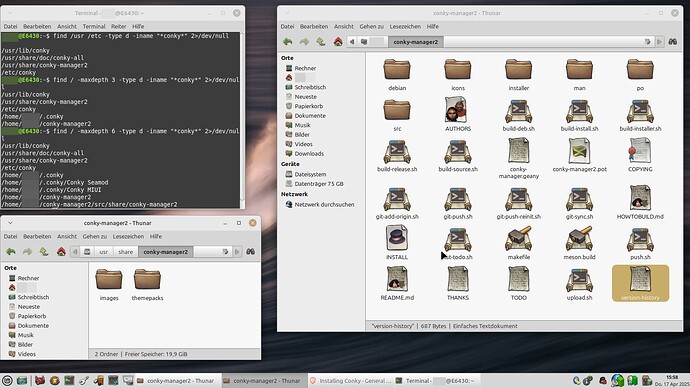Open the Reiter menu in Terminal
Screen dimensions: 690x388
pos(118,26)
